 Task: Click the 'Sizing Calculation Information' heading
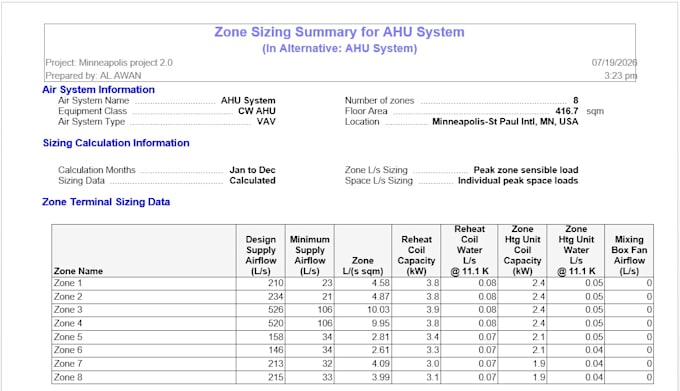[x=116, y=143]
